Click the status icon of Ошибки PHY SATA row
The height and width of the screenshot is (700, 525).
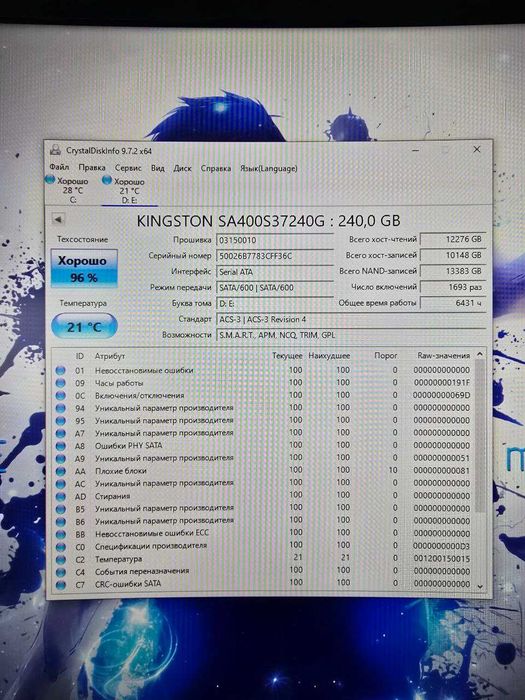[61, 446]
